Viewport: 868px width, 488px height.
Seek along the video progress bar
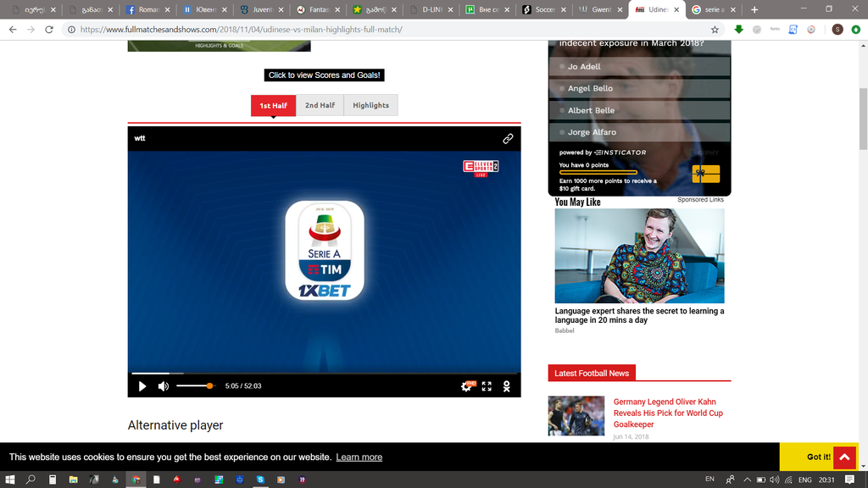point(325,374)
